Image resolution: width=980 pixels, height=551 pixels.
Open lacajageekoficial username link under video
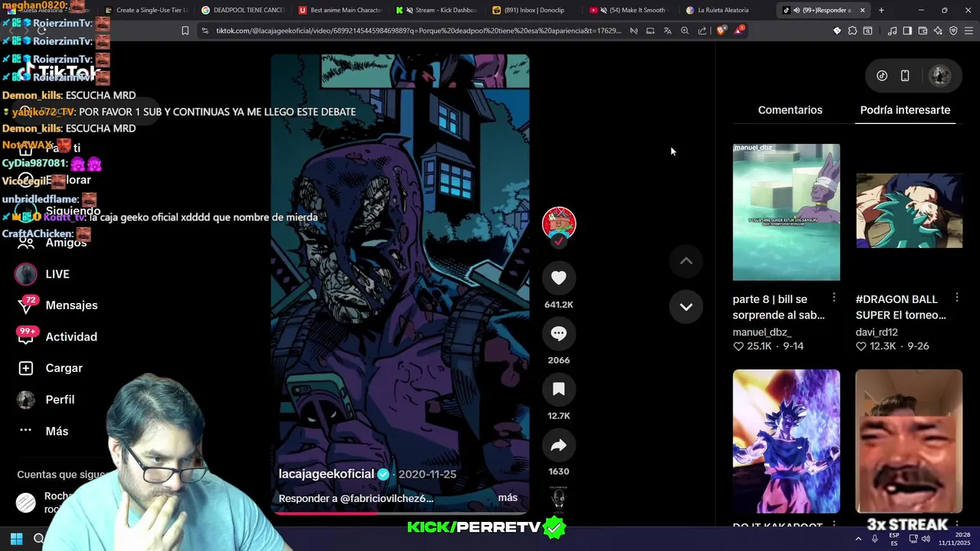326,474
